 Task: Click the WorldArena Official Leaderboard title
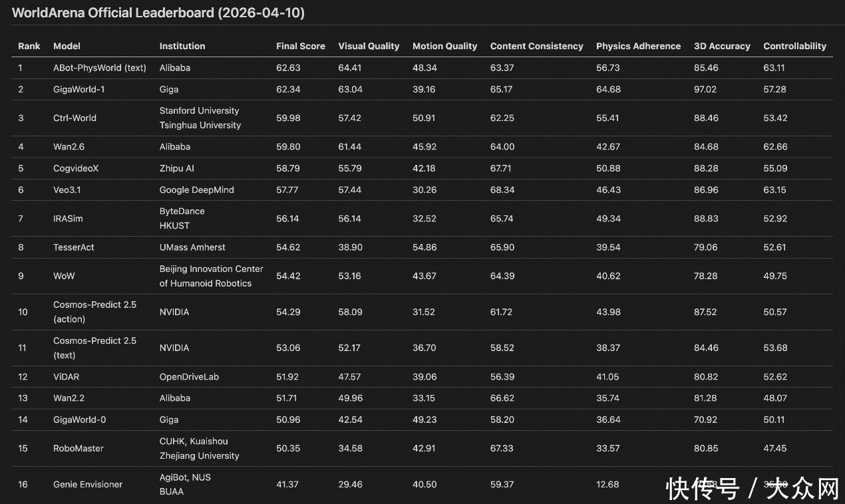click(x=158, y=13)
